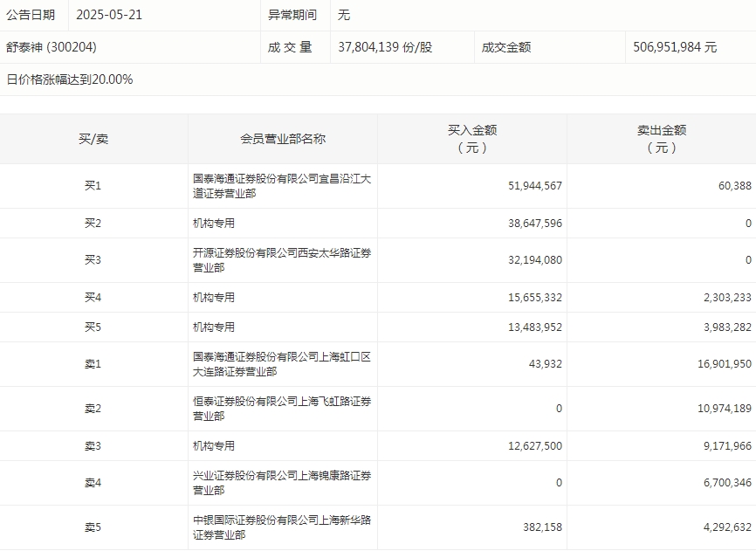The width and height of the screenshot is (756, 551).
Task: Open 国泰海通证券 上海虹口区大连路 branch entry
Action: tap(282, 364)
